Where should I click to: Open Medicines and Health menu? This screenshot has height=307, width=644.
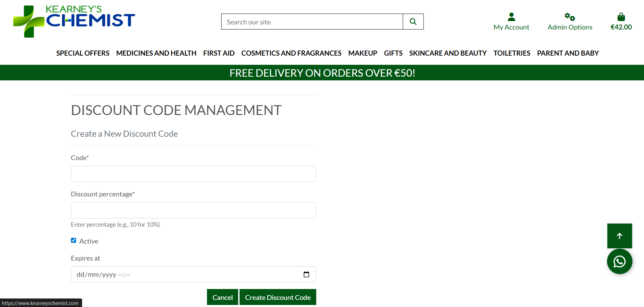[156, 53]
